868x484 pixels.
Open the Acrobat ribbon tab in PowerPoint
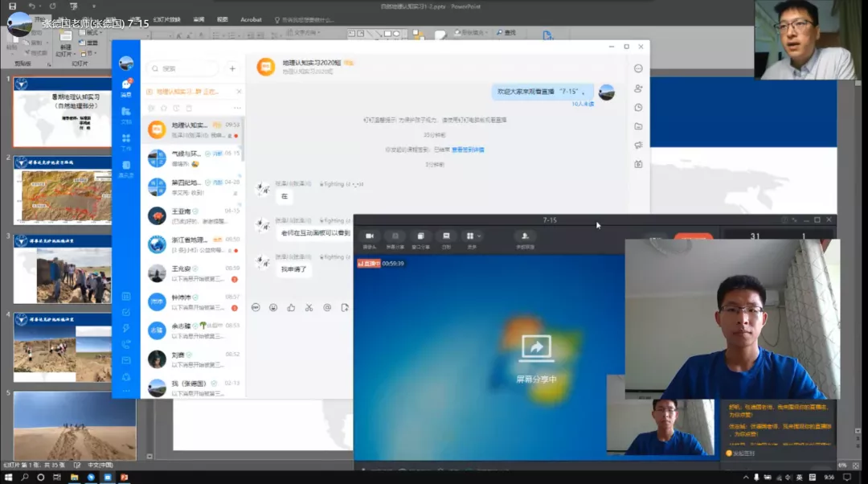click(x=251, y=19)
